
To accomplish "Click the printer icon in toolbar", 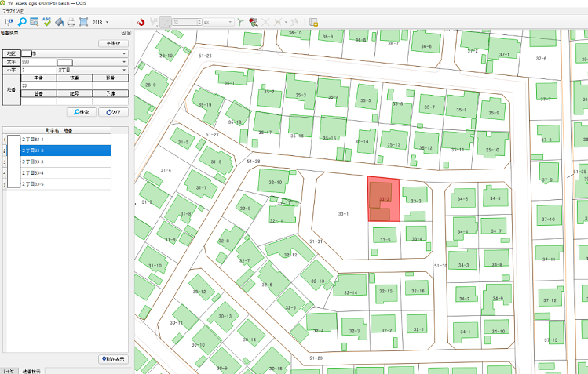I will pos(71,22).
